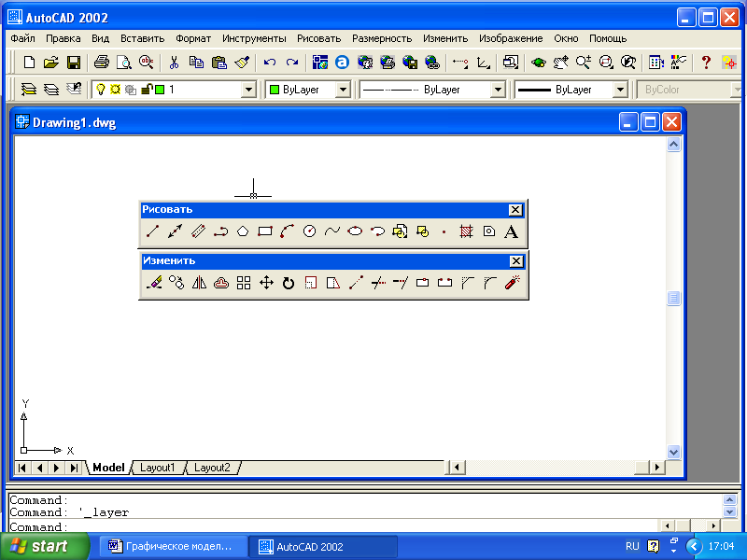747x560 pixels.
Task: Select the Trim tool
Action: pyautogui.click(x=378, y=283)
